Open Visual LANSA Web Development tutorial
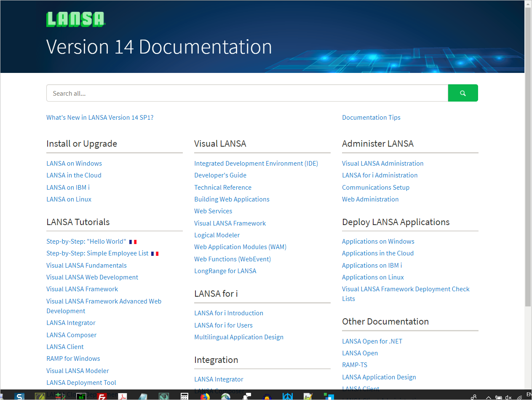 (92, 277)
